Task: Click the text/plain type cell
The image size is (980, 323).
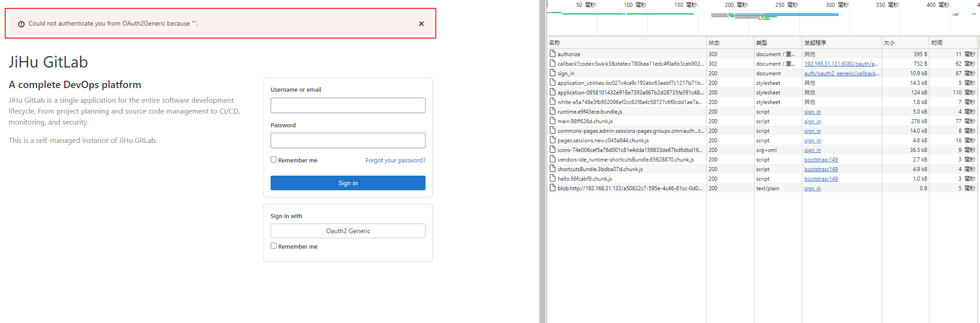Action: tap(768, 188)
